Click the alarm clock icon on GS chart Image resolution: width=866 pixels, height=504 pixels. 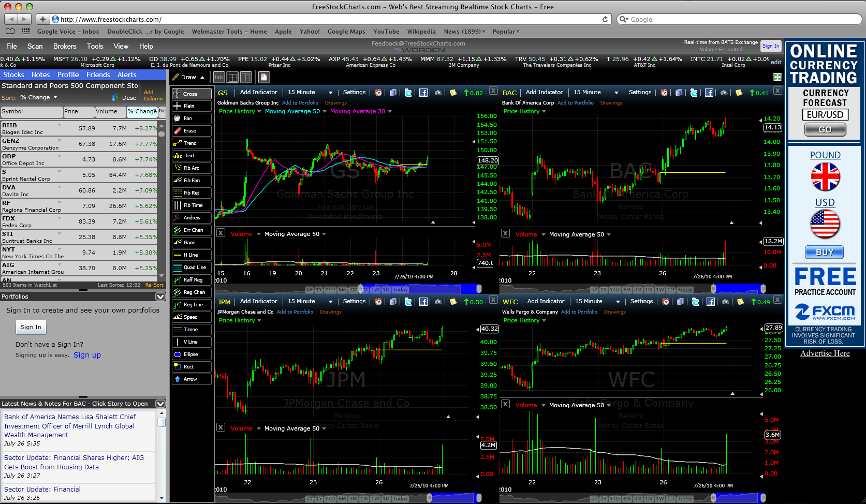click(x=378, y=93)
